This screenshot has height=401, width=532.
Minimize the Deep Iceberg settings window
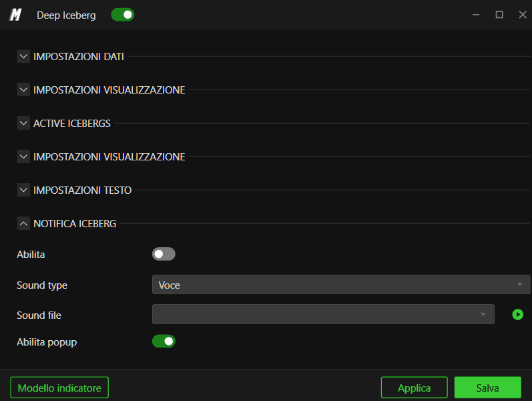click(x=476, y=15)
